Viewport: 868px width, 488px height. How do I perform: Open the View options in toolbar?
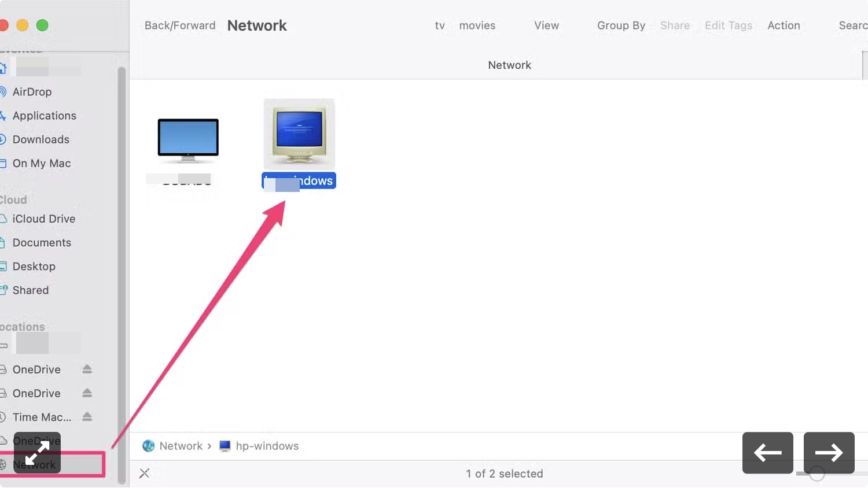point(546,25)
